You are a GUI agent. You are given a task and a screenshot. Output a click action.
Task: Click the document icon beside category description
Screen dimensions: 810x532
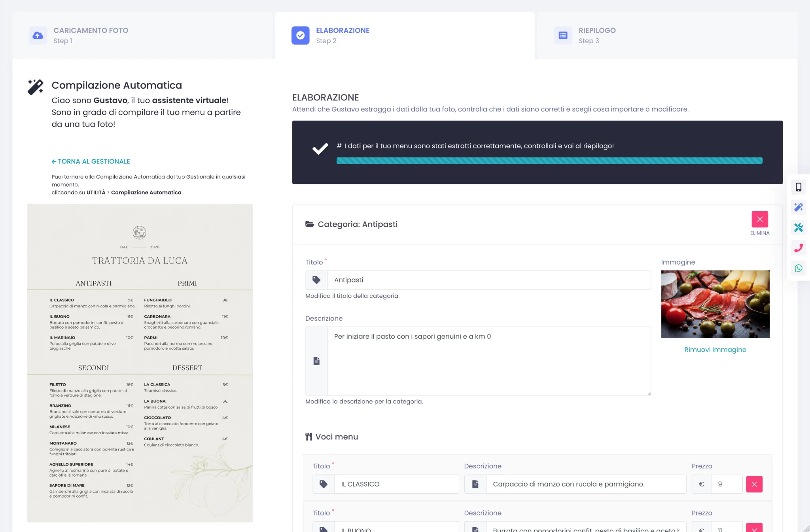pyautogui.click(x=316, y=361)
